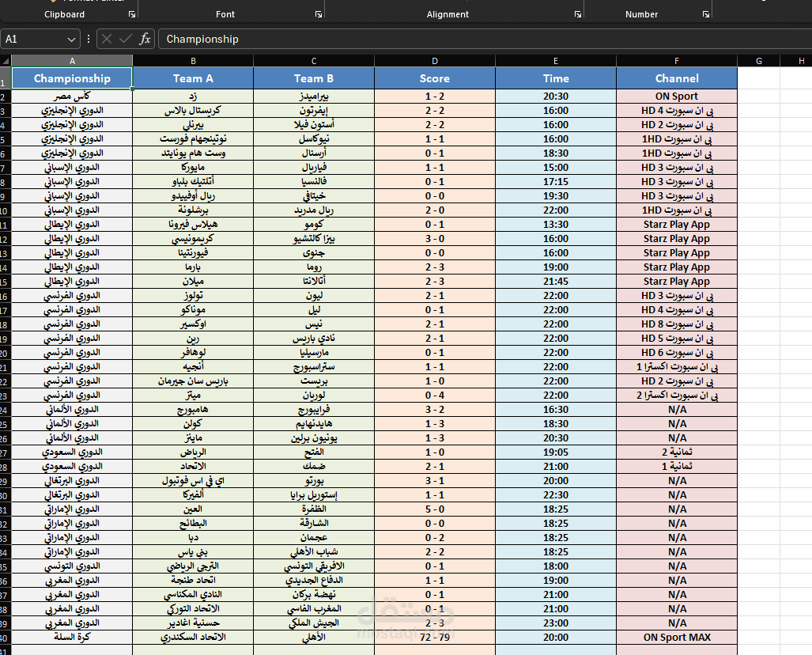The image size is (812, 655).
Task: Click the time cell 23:00
Action: coord(556,623)
